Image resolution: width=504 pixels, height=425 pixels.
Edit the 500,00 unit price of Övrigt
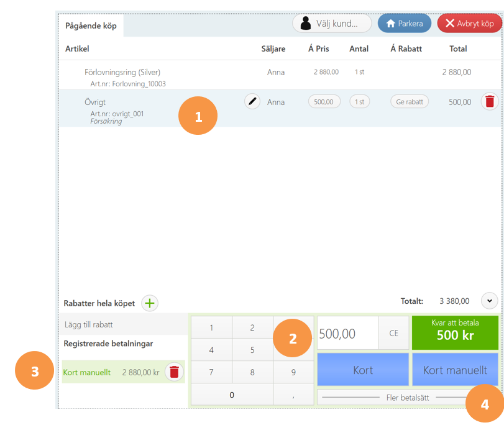(x=324, y=102)
